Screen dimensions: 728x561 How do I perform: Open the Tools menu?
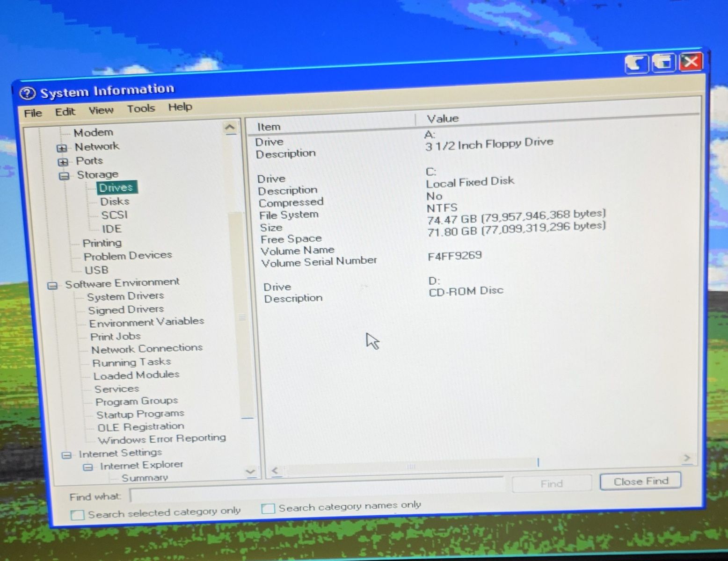coord(141,109)
